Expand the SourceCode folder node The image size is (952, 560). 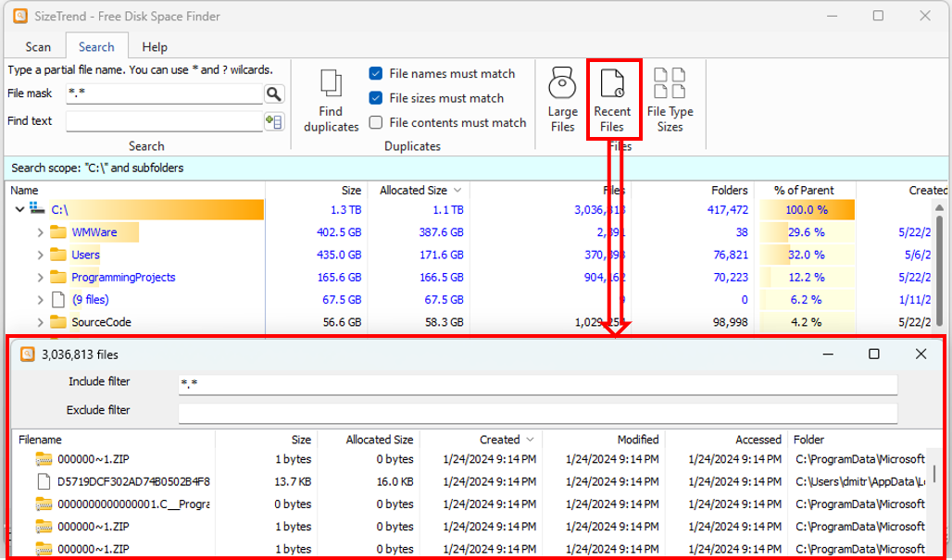pyautogui.click(x=40, y=322)
